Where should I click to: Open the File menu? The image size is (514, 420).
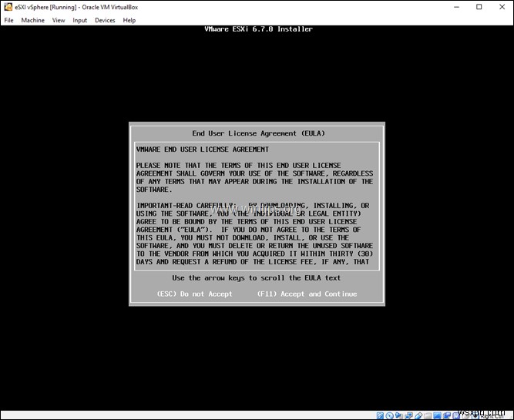tap(8, 20)
